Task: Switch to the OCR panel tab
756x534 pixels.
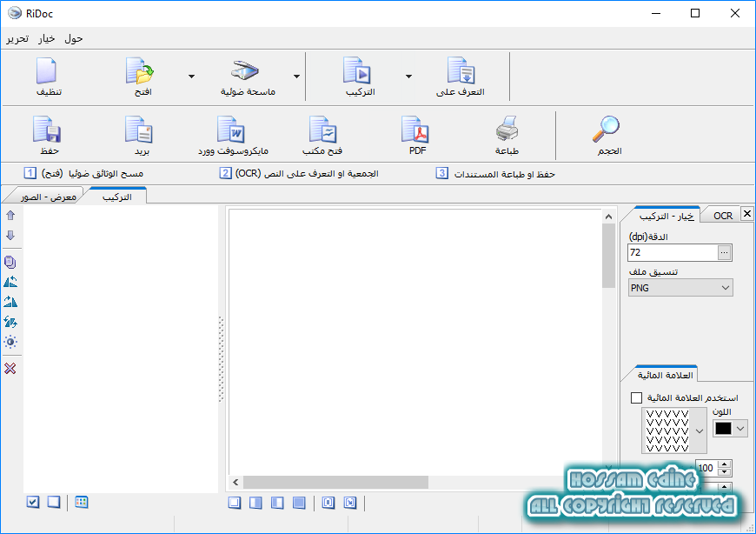Action: tap(723, 216)
